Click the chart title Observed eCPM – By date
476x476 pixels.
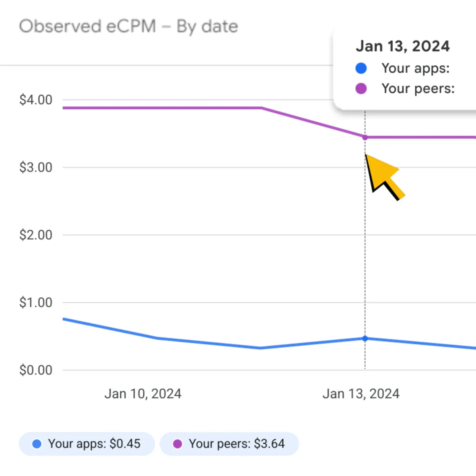coord(129,26)
